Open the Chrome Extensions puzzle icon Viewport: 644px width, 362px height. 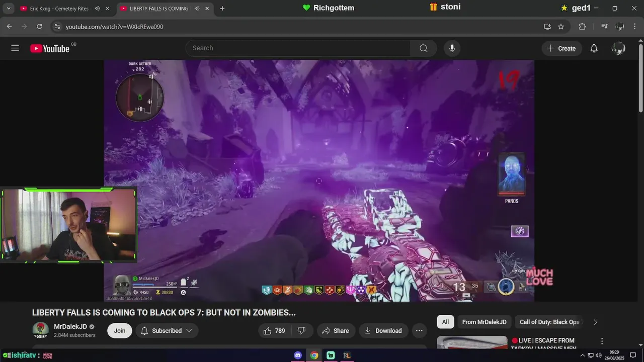pos(582,27)
